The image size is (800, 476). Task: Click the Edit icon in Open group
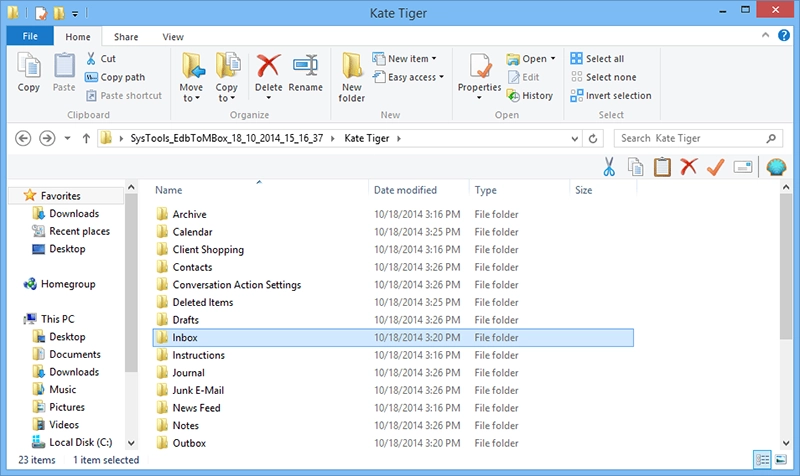[513, 77]
